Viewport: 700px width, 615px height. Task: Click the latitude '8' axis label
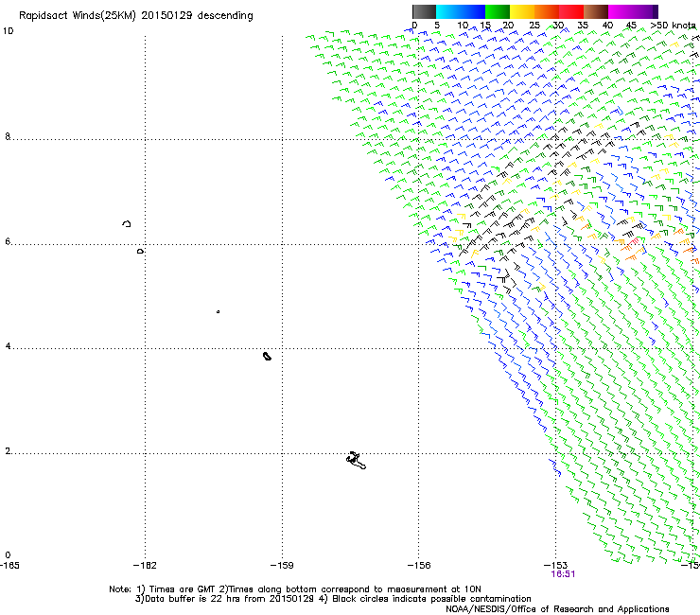(8, 136)
